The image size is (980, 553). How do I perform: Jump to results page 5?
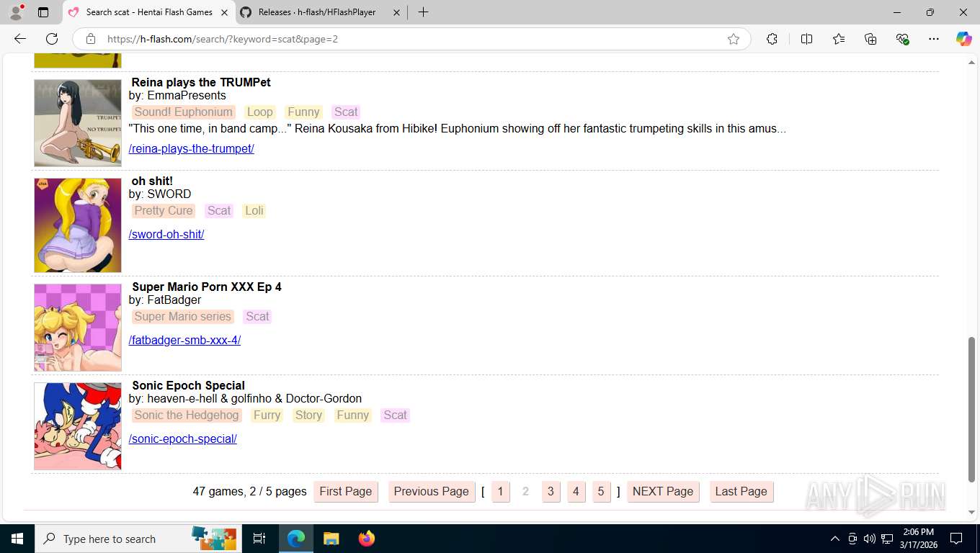tap(601, 491)
